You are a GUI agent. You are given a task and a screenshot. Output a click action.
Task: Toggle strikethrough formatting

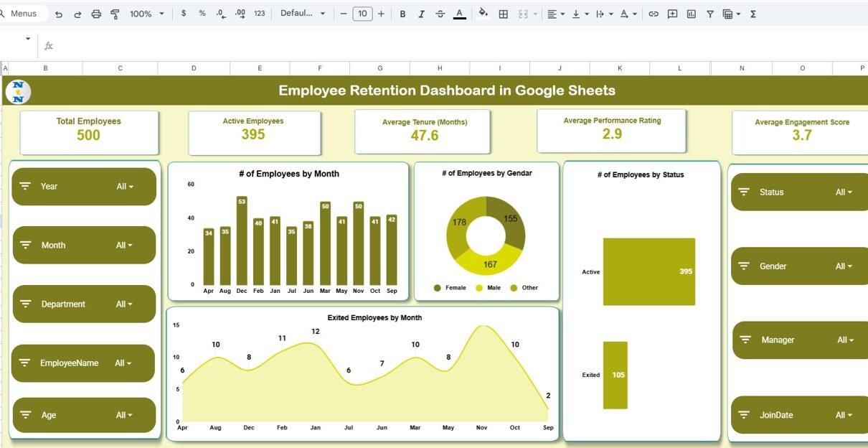[x=440, y=14]
